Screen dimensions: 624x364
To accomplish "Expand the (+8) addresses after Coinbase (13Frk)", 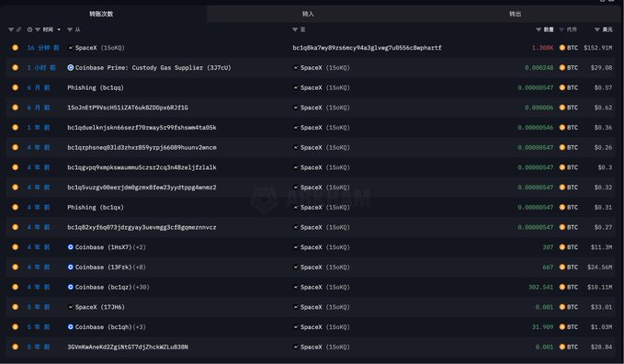I will (x=140, y=267).
